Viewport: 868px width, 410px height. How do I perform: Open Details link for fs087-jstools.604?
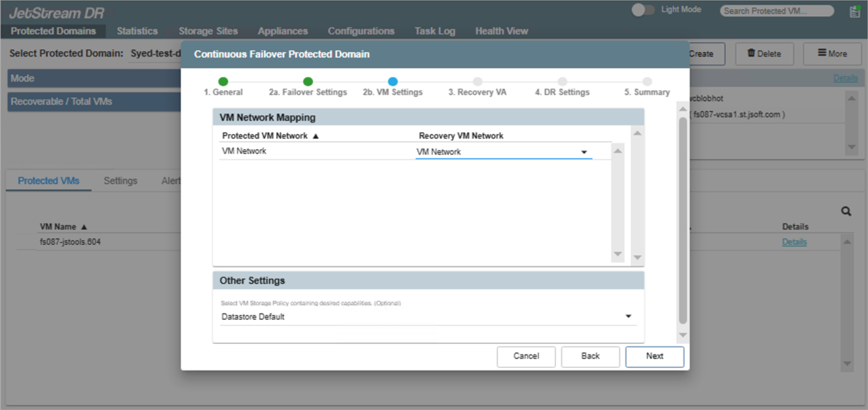(794, 242)
